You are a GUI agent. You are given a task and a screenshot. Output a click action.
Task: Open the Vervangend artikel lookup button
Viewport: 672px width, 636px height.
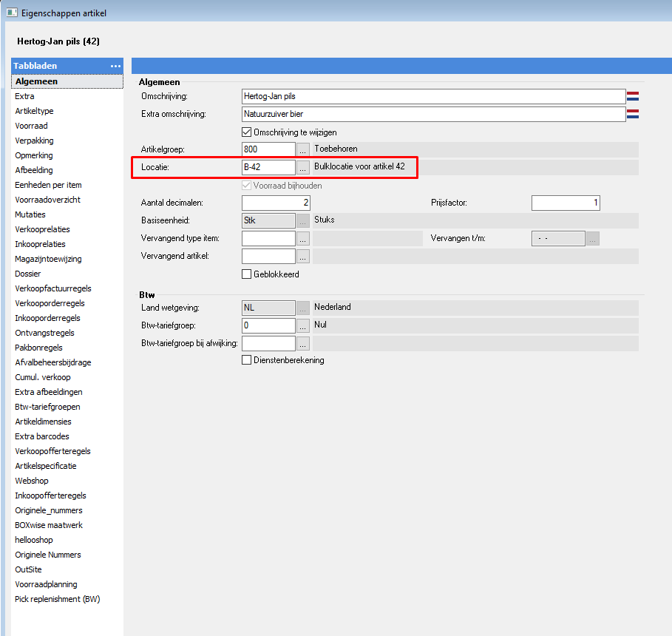point(303,256)
